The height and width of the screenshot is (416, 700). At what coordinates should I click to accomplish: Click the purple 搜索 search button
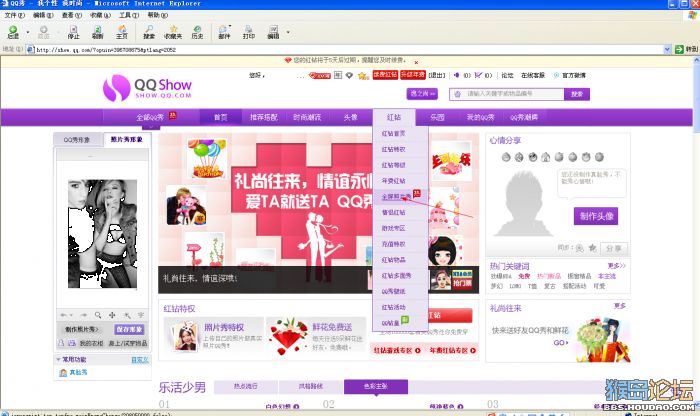coord(577,94)
